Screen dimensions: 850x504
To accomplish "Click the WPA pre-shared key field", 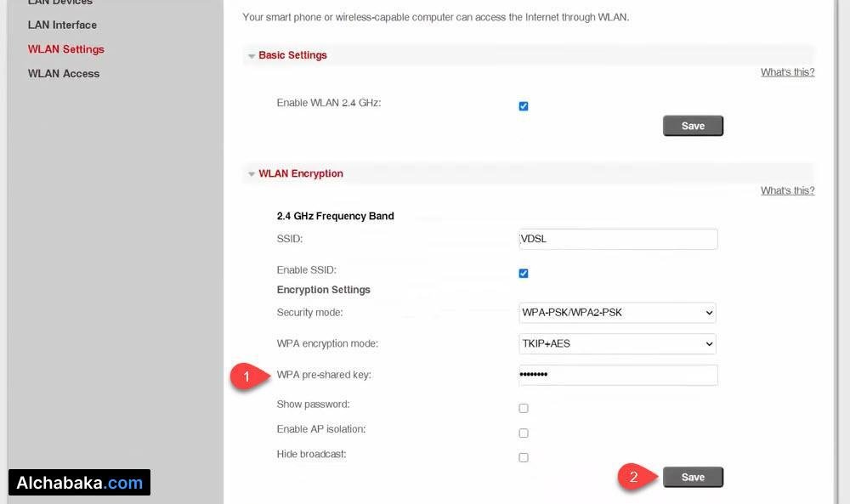I will (617, 375).
